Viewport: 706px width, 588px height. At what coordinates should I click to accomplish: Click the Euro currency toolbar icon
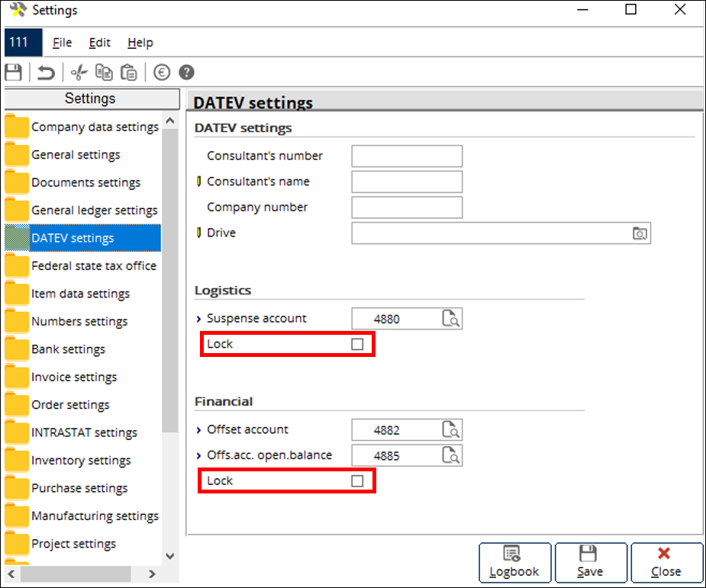click(162, 72)
